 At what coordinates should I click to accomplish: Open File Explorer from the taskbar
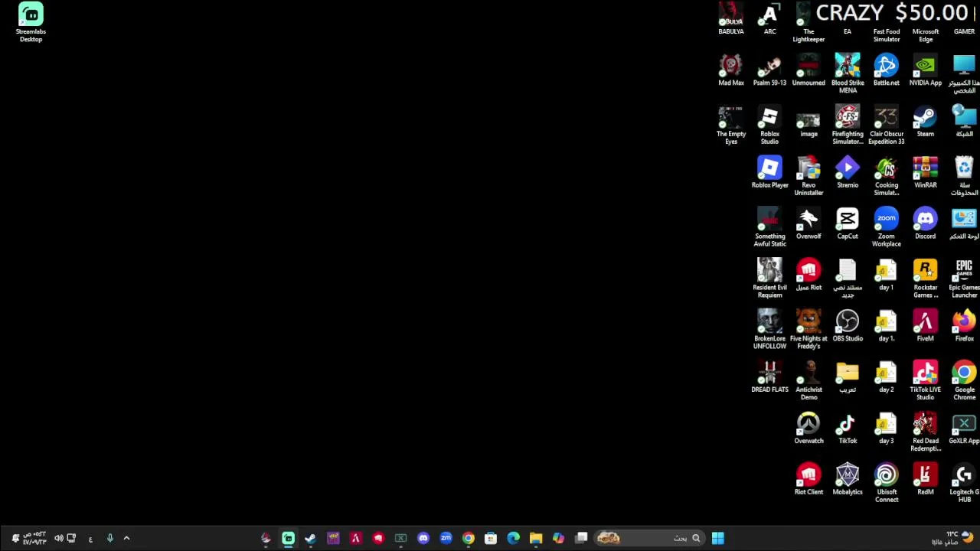click(536, 538)
